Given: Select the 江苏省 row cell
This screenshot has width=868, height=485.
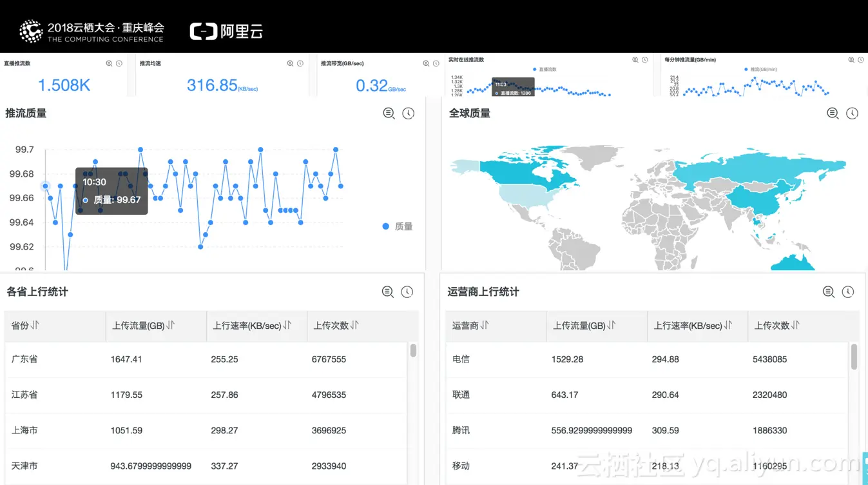Looking at the screenshot, I should tap(24, 395).
